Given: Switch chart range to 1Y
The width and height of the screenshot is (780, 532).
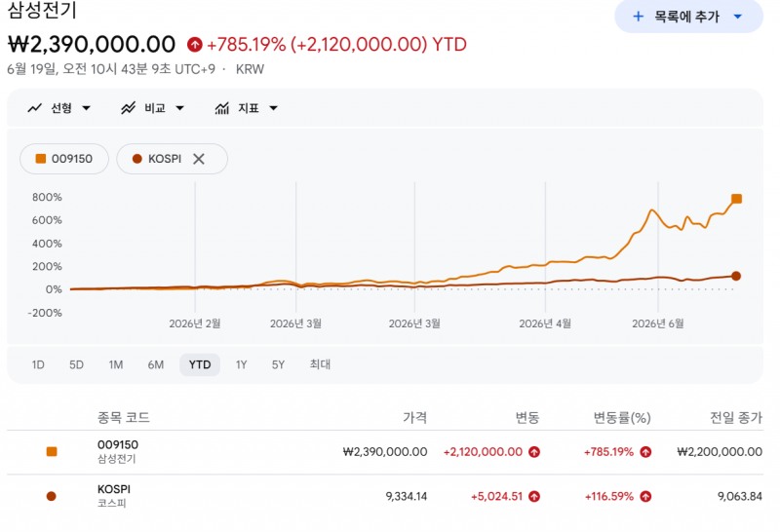Looking at the screenshot, I should [241, 365].
